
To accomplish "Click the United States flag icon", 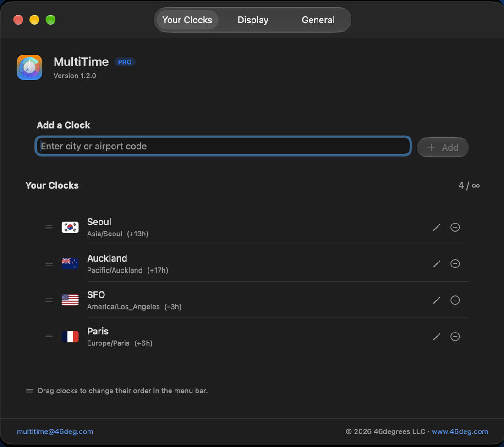I will point(70,300).
